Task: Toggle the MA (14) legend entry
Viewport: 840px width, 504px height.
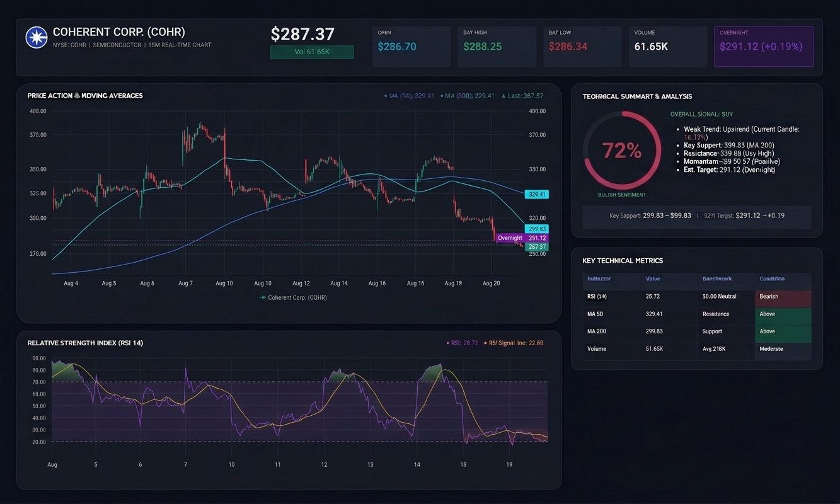Action: click(409, 96)
